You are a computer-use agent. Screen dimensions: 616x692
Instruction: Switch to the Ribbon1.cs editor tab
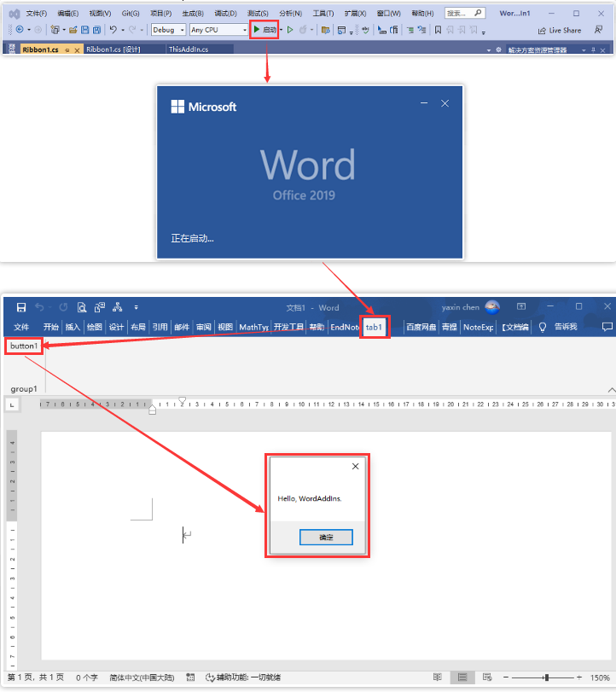tap(40, 49)
